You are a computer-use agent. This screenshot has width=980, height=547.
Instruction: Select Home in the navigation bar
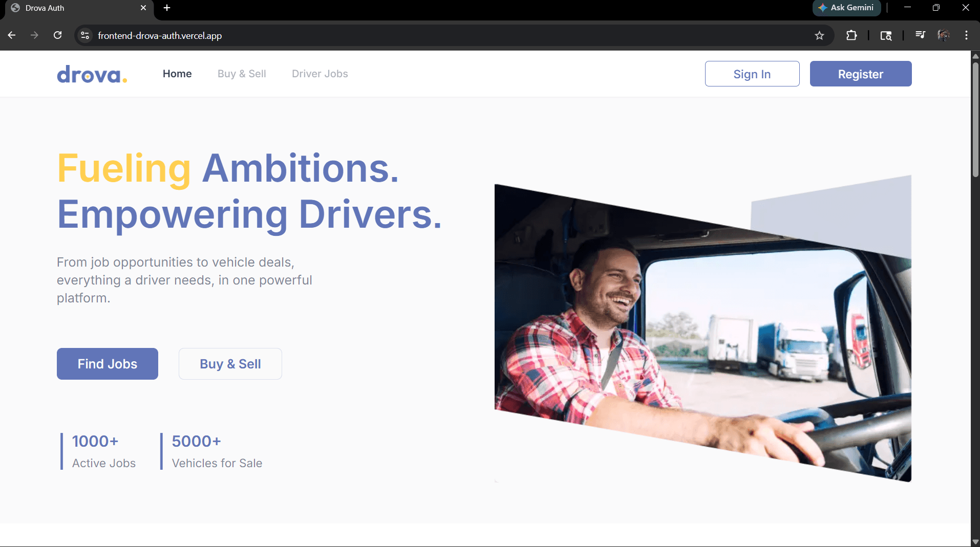click(x=177, y=74)
